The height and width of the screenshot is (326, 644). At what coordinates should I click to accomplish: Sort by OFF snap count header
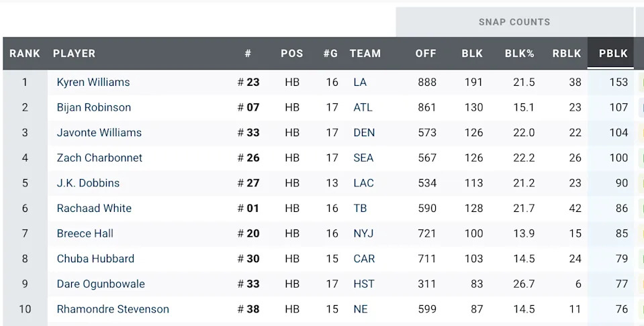(x=426, y=54)
